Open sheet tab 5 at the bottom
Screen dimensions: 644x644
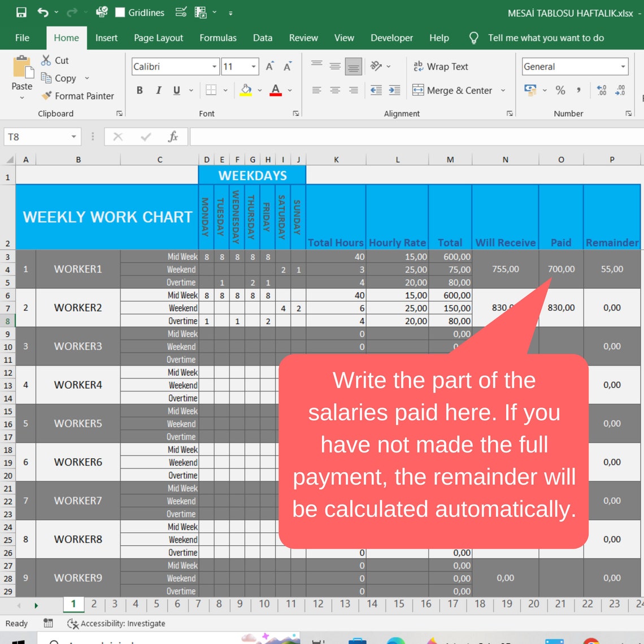[x=156, y=604]
